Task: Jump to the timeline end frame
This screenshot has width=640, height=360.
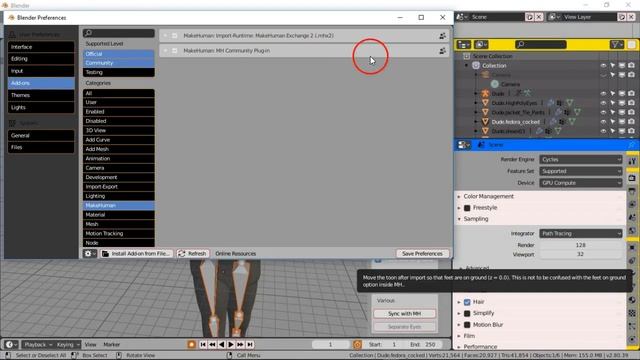Action: (250, 344)
